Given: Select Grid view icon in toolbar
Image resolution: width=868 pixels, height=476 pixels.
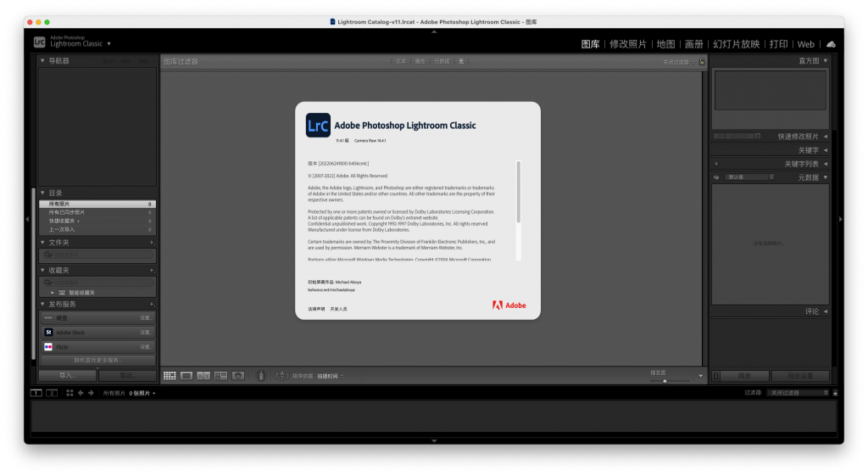Looking at the screenshot, I should tap(170, 376).
